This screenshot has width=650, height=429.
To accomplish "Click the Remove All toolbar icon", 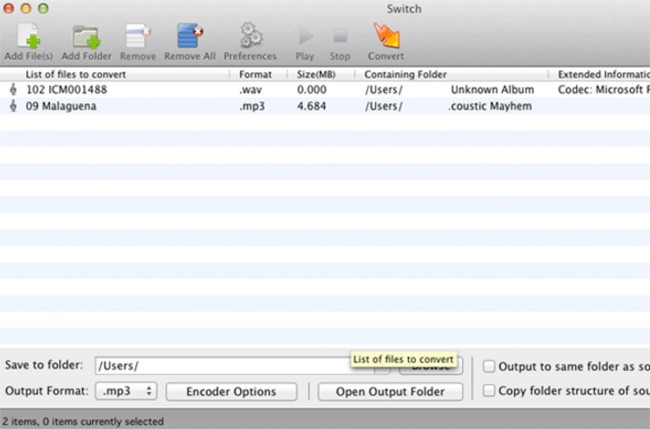I will click(189, 37).
